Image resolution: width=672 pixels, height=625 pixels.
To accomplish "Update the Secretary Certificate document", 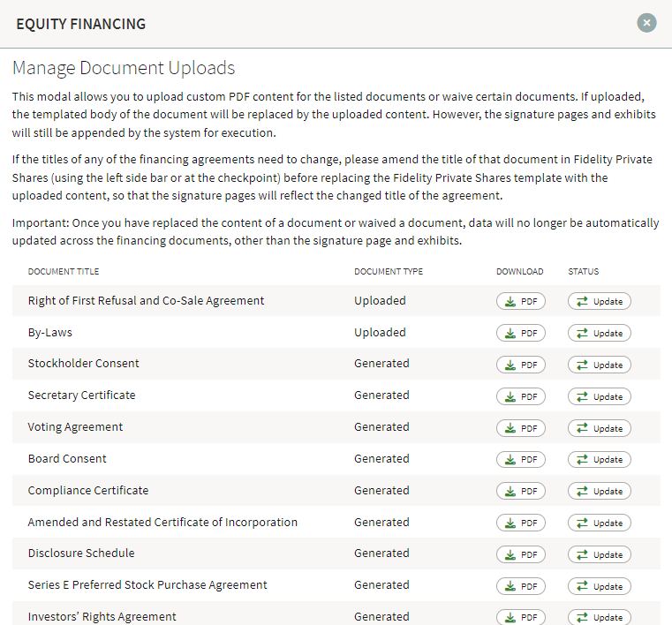I will [x=599, y=396].
